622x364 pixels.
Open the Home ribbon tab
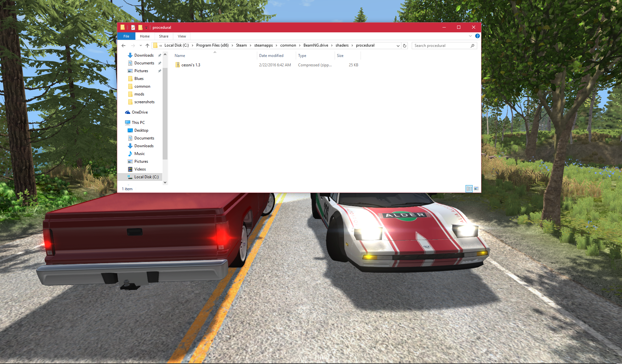[x=145, y=36]
